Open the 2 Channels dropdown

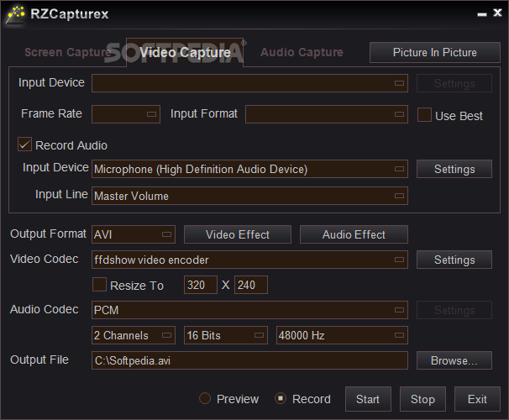point(134,335)
